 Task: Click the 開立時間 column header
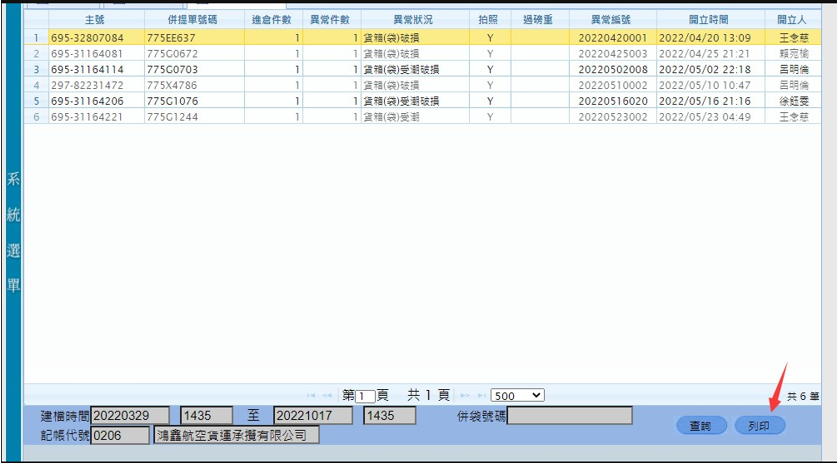(x=708, y=19)
